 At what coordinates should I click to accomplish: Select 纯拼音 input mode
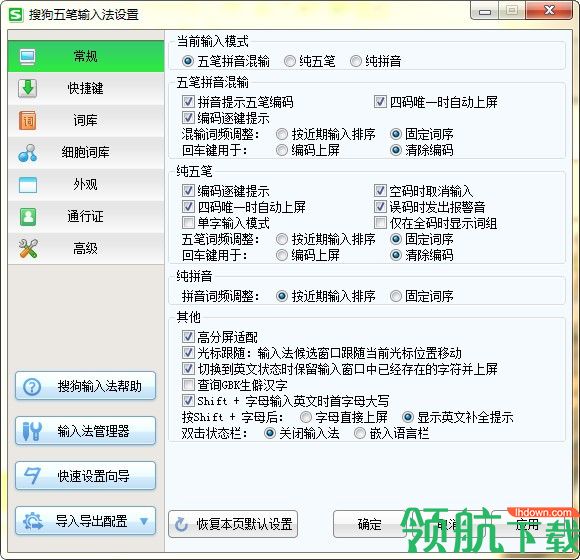coord(375,61)
